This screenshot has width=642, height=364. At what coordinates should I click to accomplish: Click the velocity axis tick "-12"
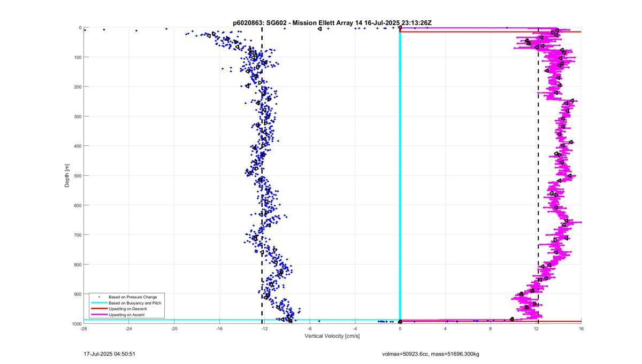point(264,329)
